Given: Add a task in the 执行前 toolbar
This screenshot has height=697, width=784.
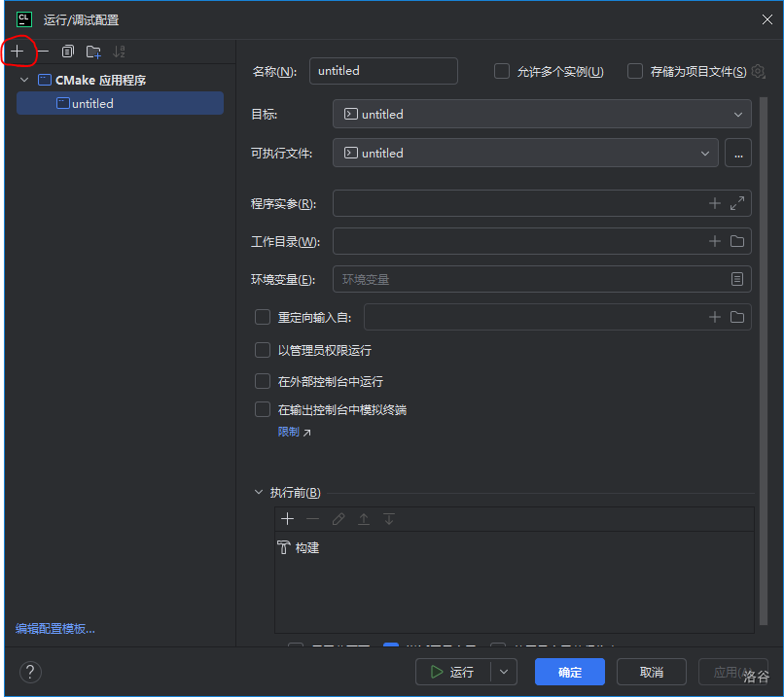Looking at the screenshot, I should (287, 519).
